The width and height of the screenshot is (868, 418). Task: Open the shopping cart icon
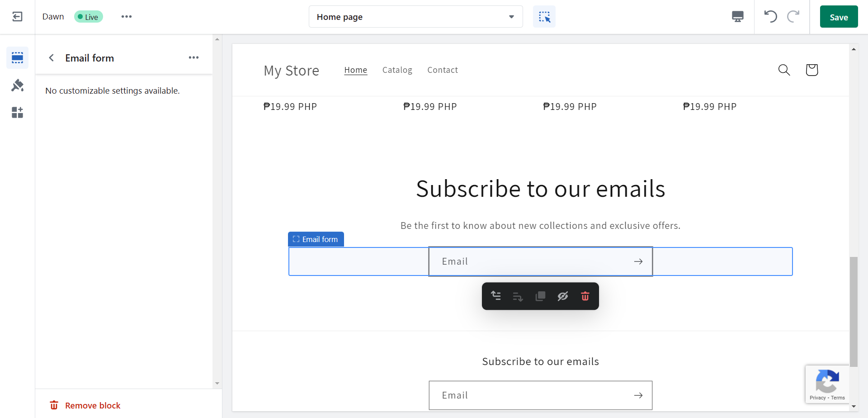pos(812,70)
